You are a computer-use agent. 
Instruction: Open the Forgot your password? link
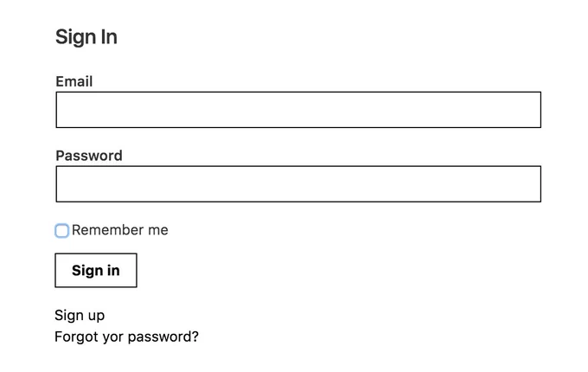[126, 337]
